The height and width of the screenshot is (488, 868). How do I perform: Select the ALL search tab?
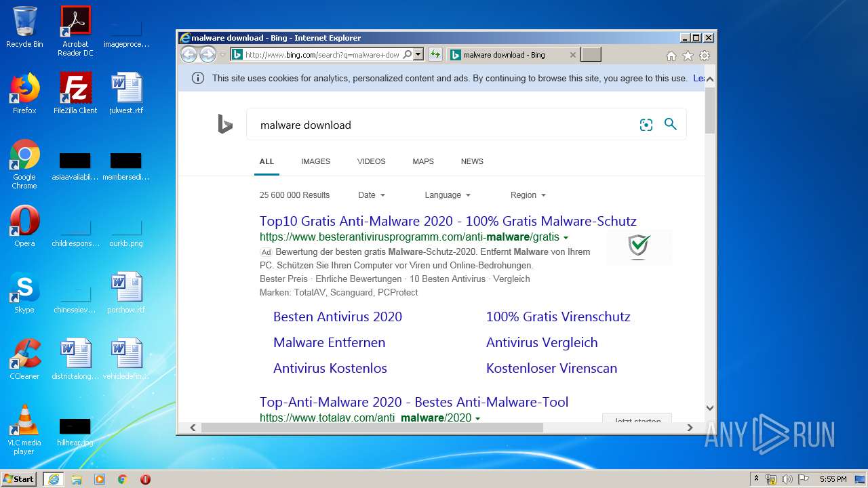coord(267,161)
